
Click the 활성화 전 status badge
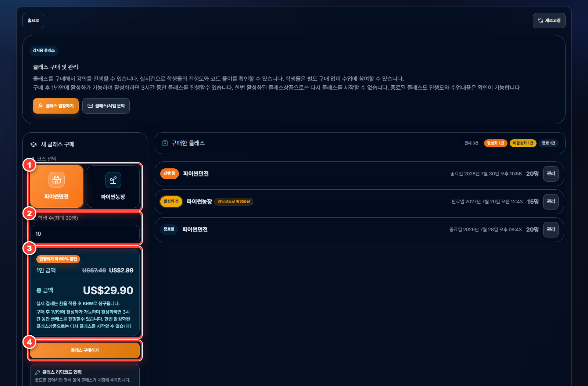click(x=171, y=201)
